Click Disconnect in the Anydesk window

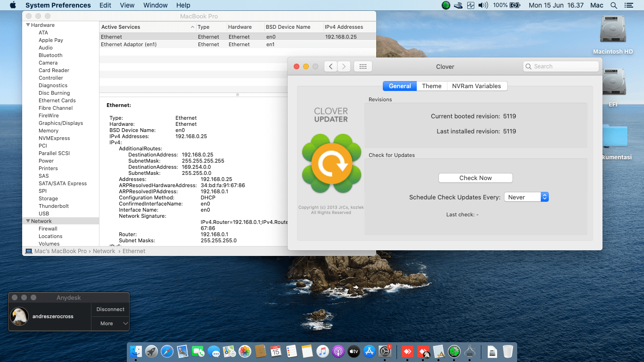tap(110, 309)
